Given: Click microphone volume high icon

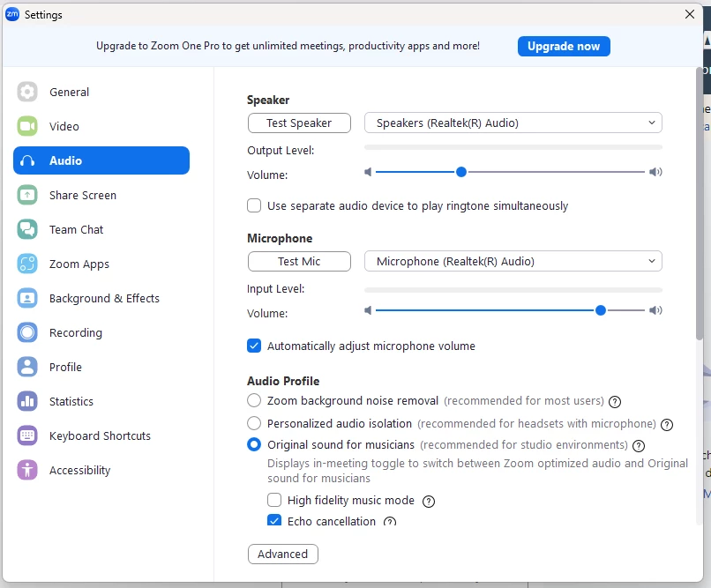Looking at the screenshot, I should (x=655, y=311).
